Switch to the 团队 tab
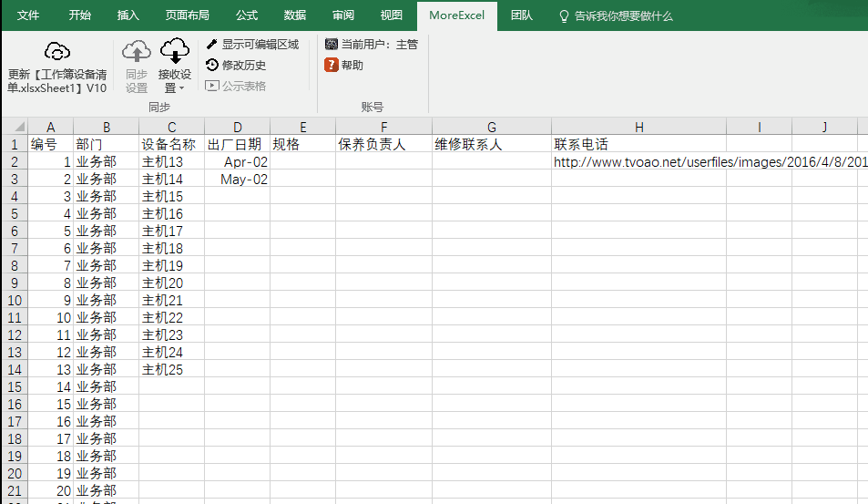Screen dimensions: 868x504 click(x=522, y=15)
